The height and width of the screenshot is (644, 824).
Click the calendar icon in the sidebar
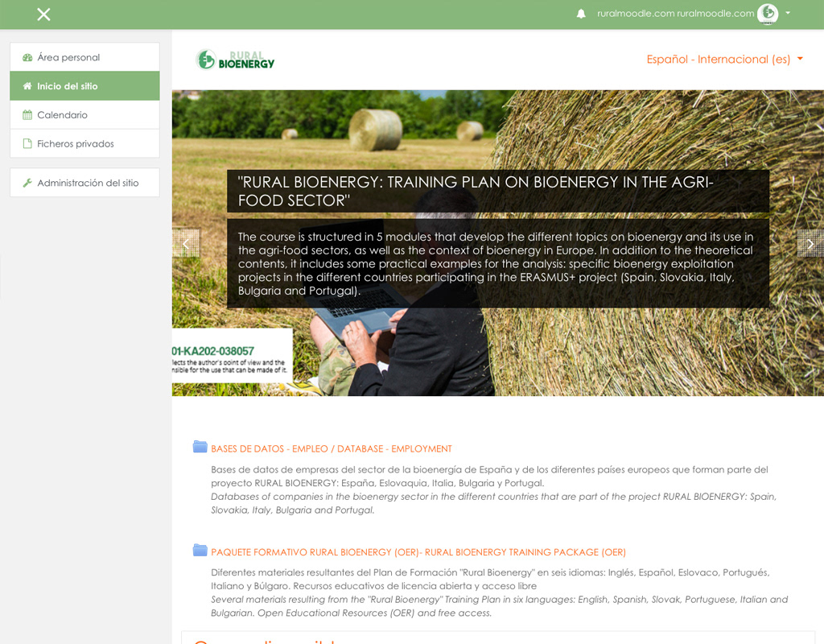(27, 114)
